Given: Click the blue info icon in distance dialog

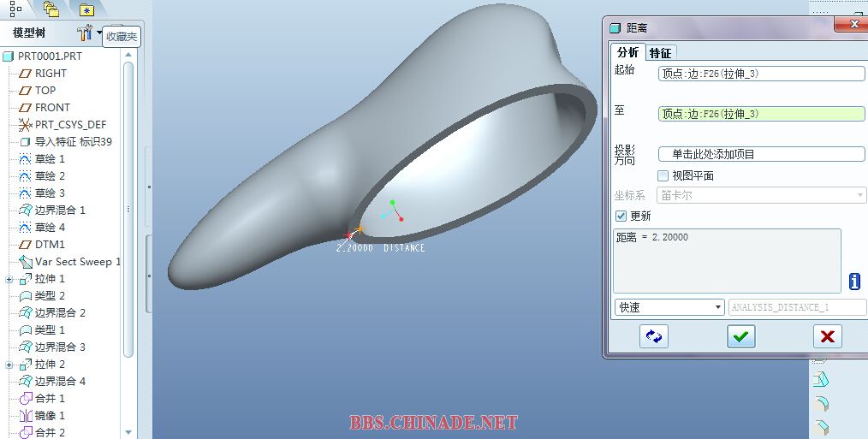Looking at the screenshot, I should pyautogui.click(x=854, y=282).
